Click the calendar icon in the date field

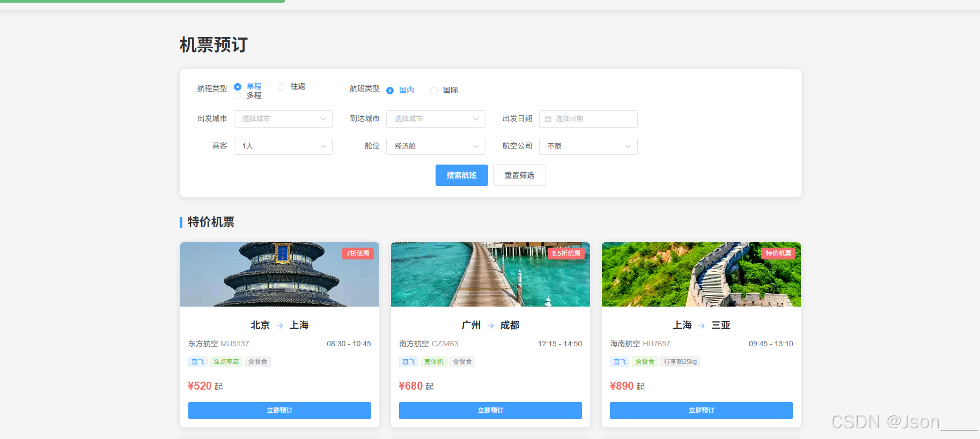click(548, 119)
